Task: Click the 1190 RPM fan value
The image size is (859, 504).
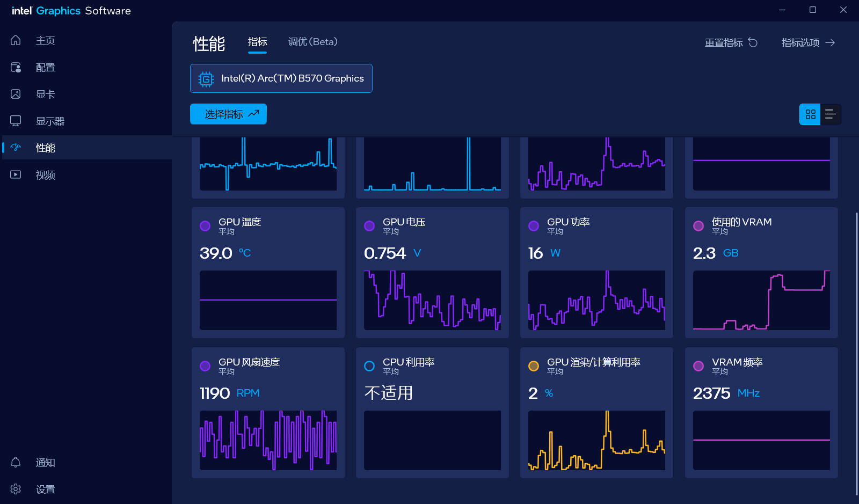Action: point(230,393)
